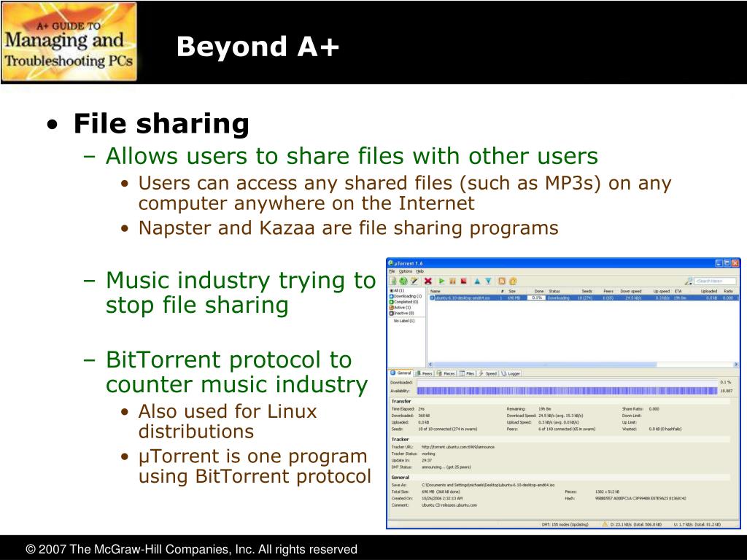The width and height of the screenshot is (747, 560).
Task: Switch to the Files tab
Action: pos(468,374)
